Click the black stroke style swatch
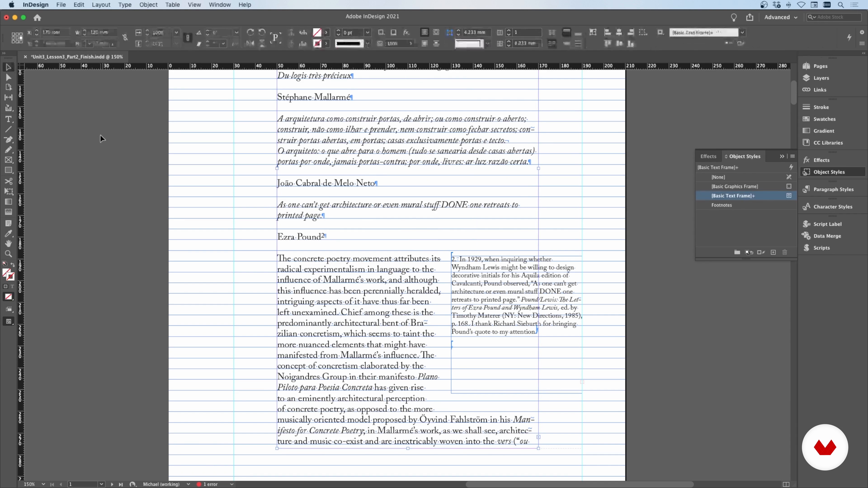The height and width of the screenshot is (488, 868). coord(349,43)
